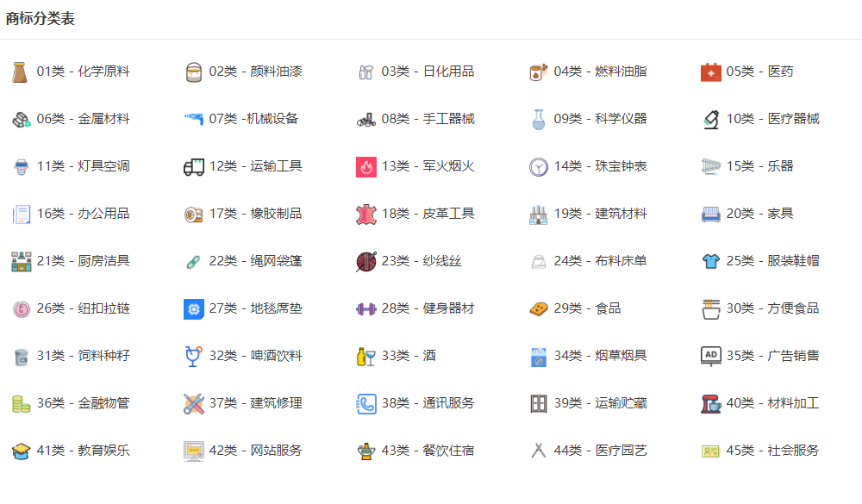This screenshot has height=504, width=862.
Task: Choose the 45类 - 社会服务 link
Action: pyautogui.click(x=772, y=450)
